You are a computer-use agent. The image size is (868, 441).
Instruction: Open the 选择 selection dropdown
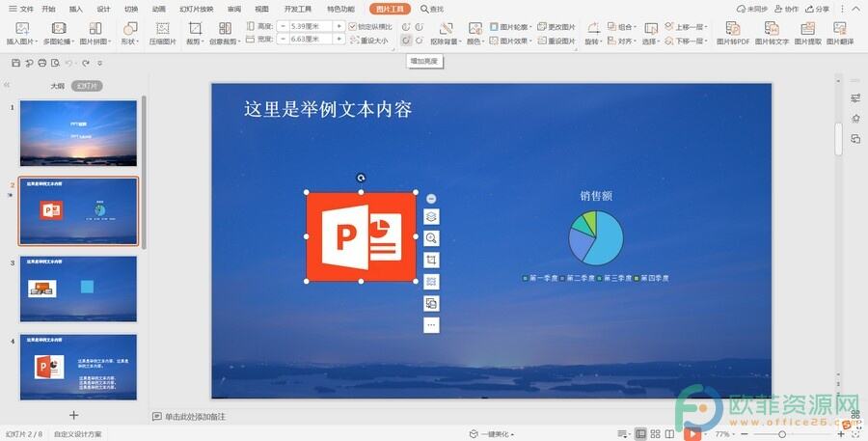coord(651,33)
